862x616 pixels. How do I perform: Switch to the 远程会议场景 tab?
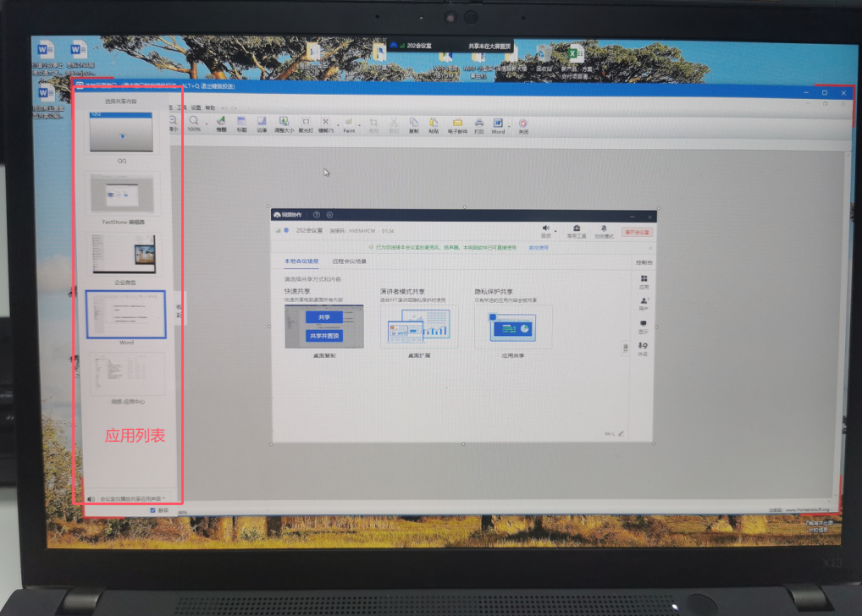tap(349, 261)
